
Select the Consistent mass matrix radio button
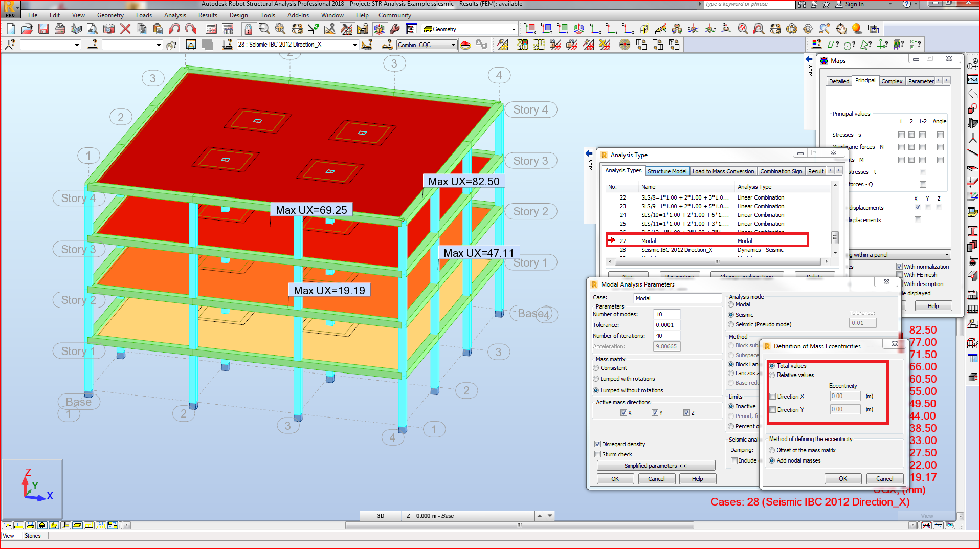[596, 368]
